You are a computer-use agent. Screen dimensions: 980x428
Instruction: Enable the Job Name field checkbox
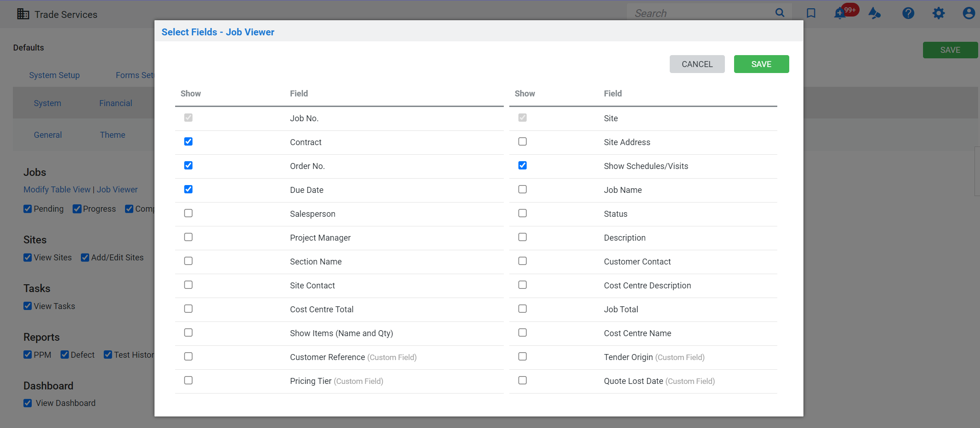pyautogui.click(x=523, y=189)
